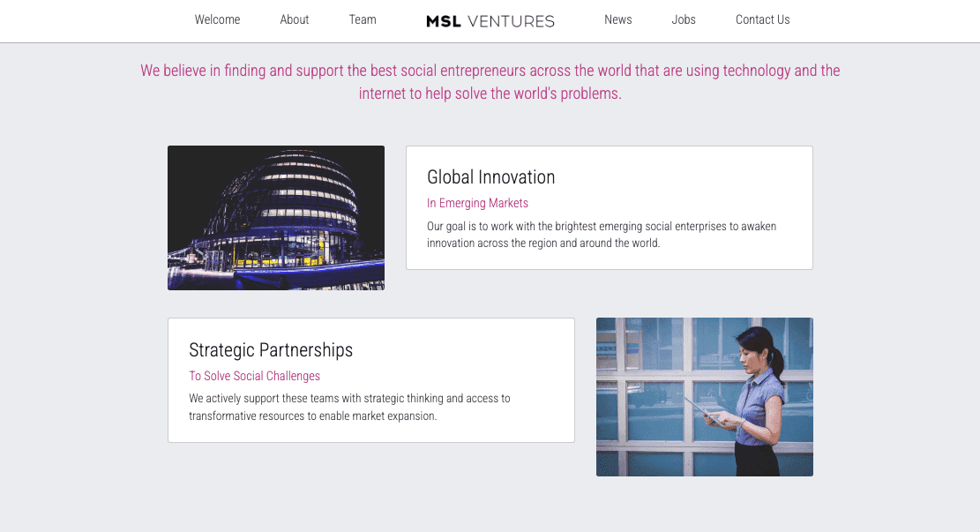Select the Strategic Partnerships heading
The image size is (980, 532).
[271, 349]
